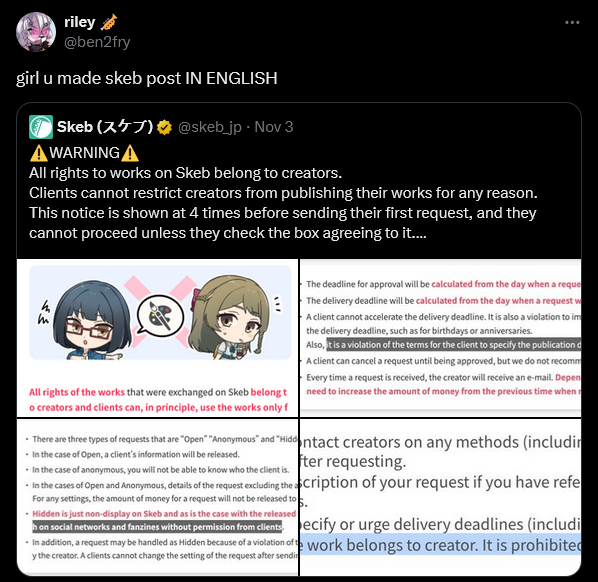Open the chibi characters image thumbnail
Image resolution: width=598 pixels, height=582 pixels.
(158, 338)
